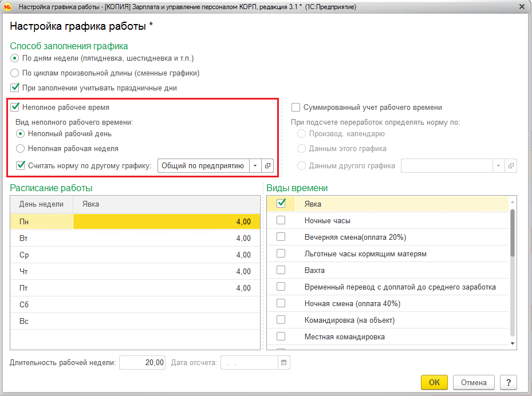Select 'По циклам произвольной длины' option
This screenshot has height=396, width=532.
(x=14, y=73)
